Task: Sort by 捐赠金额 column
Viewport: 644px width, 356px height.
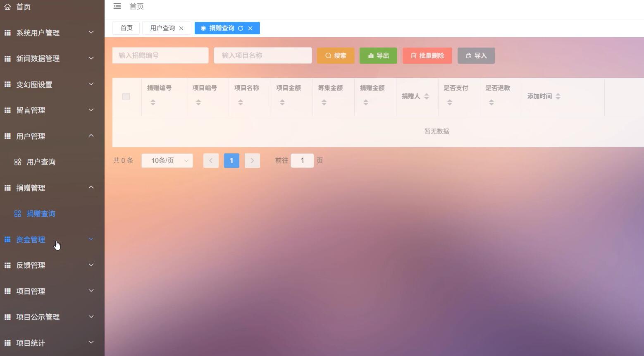Action: pyautogui.click(x=366, y=102)
